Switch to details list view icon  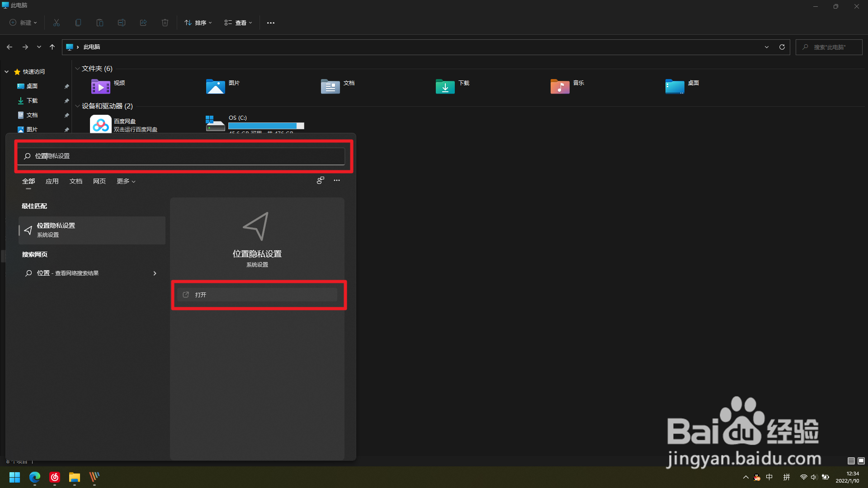851,461
